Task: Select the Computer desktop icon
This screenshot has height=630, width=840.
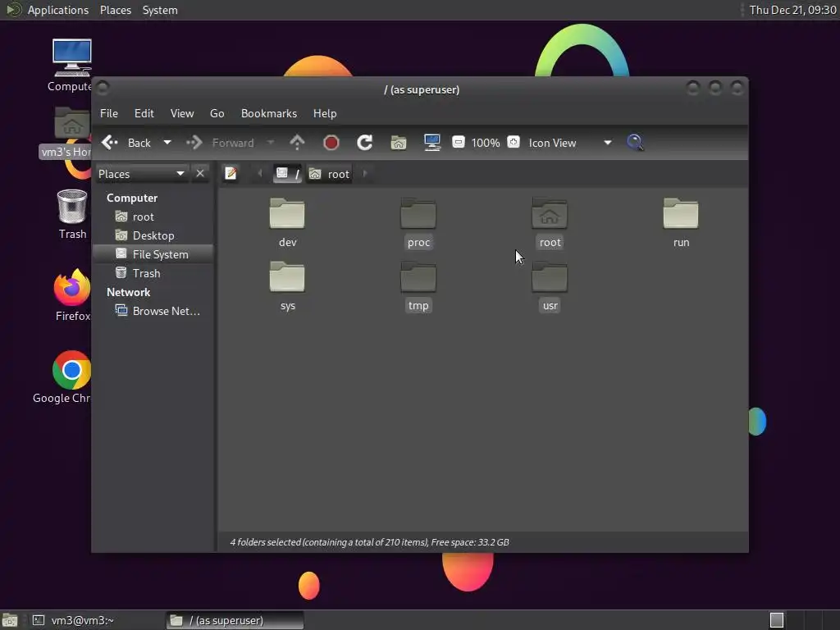Action: (72, 58)
